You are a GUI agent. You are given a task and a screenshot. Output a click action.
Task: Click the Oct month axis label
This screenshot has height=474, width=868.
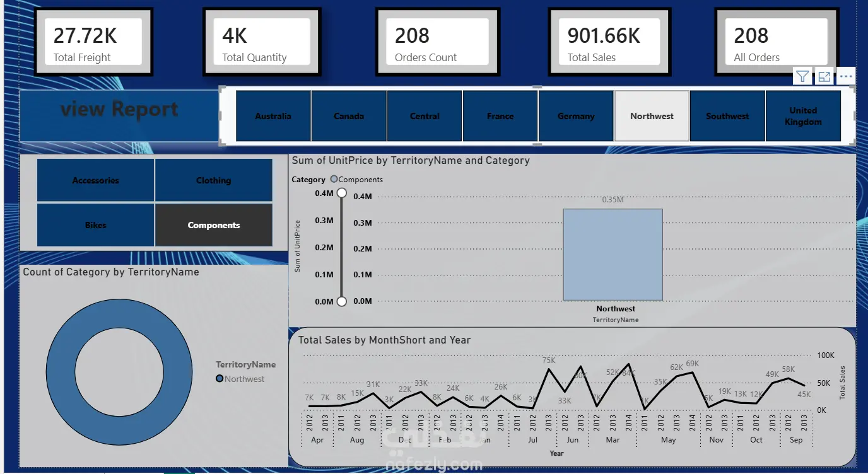point(756,440)
